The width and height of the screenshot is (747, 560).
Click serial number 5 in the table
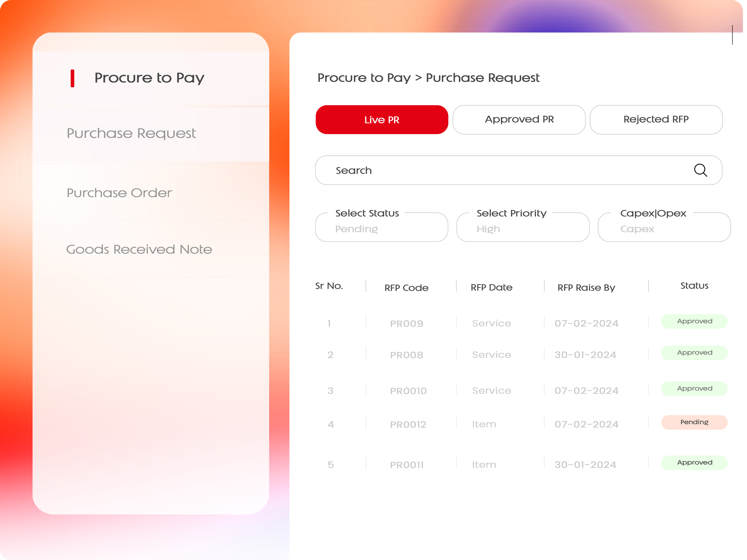point(331,465)
